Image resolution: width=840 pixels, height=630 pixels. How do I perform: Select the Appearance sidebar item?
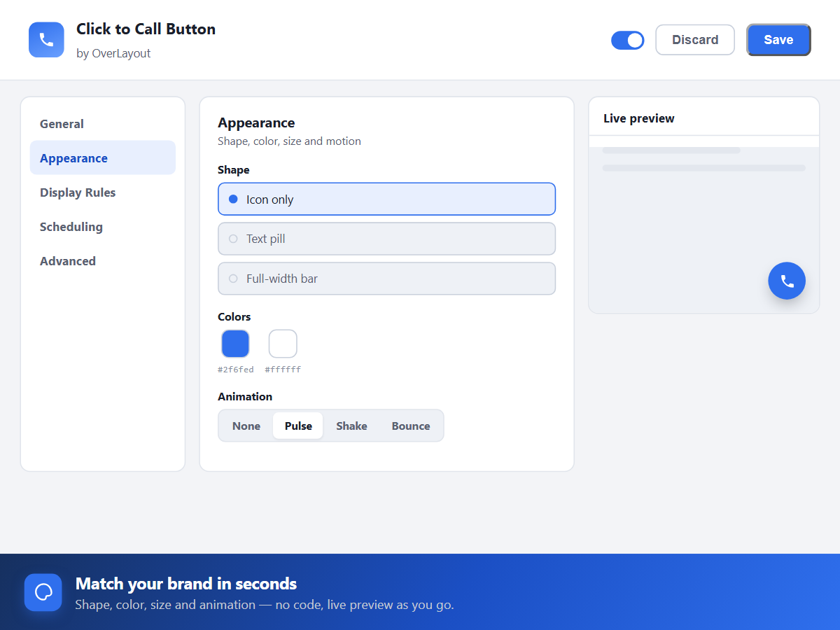tap(103, 158)
